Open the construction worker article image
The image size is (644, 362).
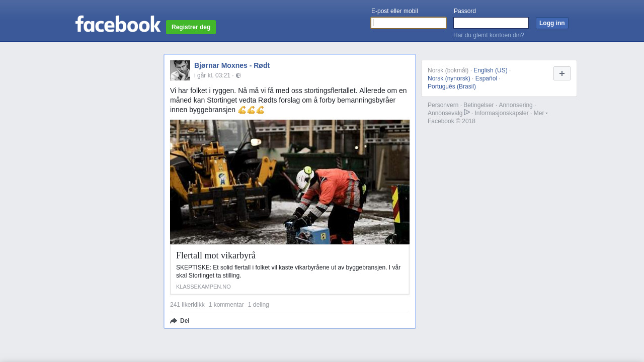(290, 182)
